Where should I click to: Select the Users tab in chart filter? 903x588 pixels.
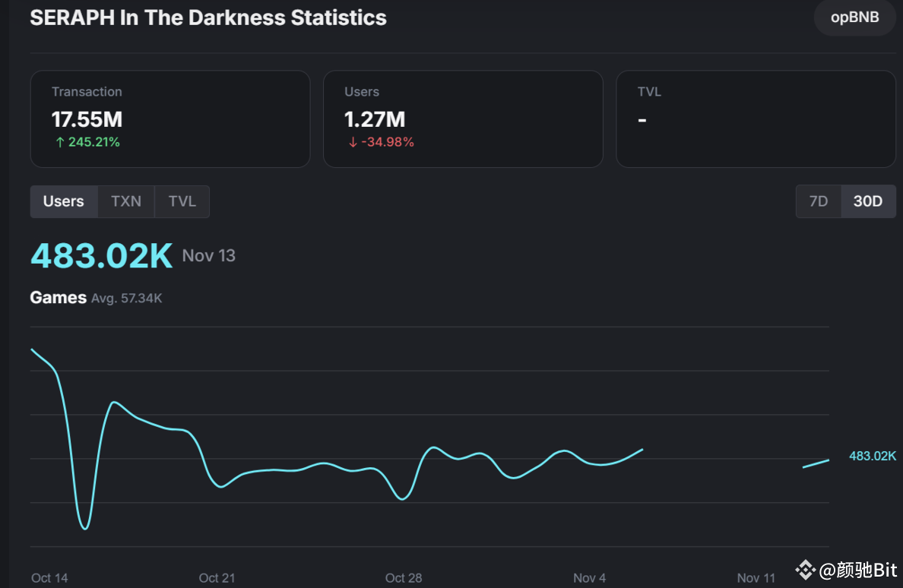[63, 201]
